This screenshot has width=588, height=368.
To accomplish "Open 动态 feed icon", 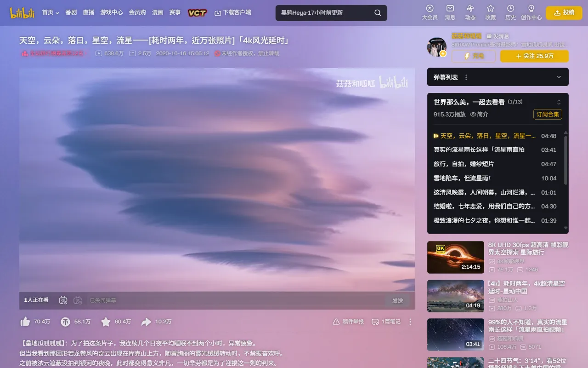I will pos(470,12).
